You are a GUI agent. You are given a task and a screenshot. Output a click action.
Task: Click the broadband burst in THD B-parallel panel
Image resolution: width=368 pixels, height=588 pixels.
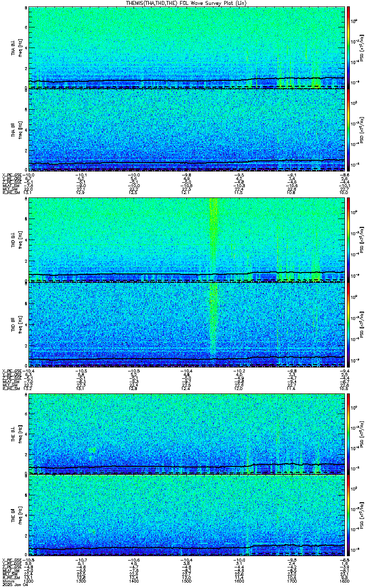(x=214, y=318)
